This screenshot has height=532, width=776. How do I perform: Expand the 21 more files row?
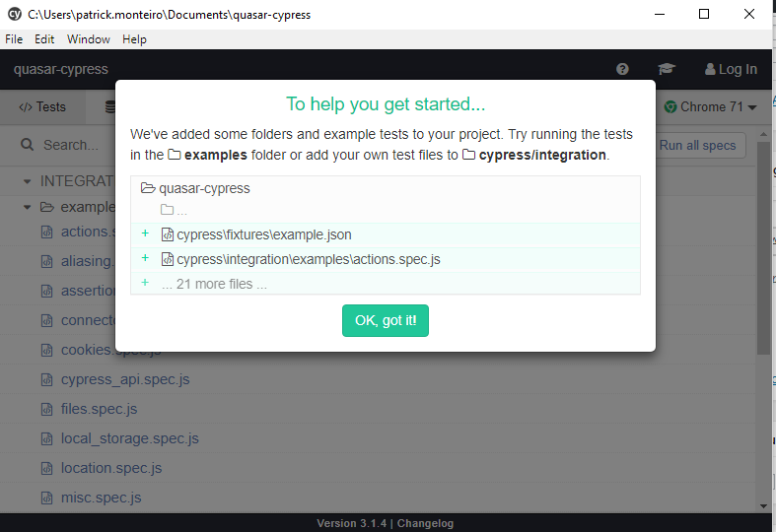pos(214,284)
